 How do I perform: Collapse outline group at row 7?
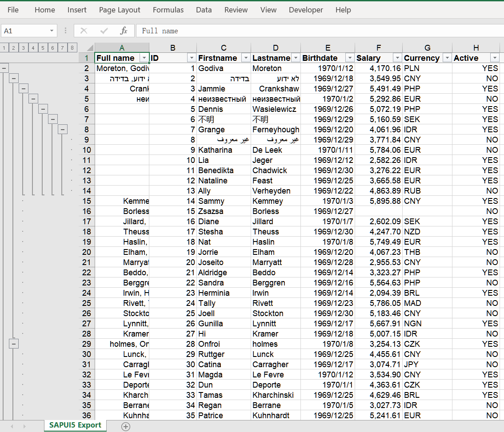pyautogui.click(x=53, y=119)
